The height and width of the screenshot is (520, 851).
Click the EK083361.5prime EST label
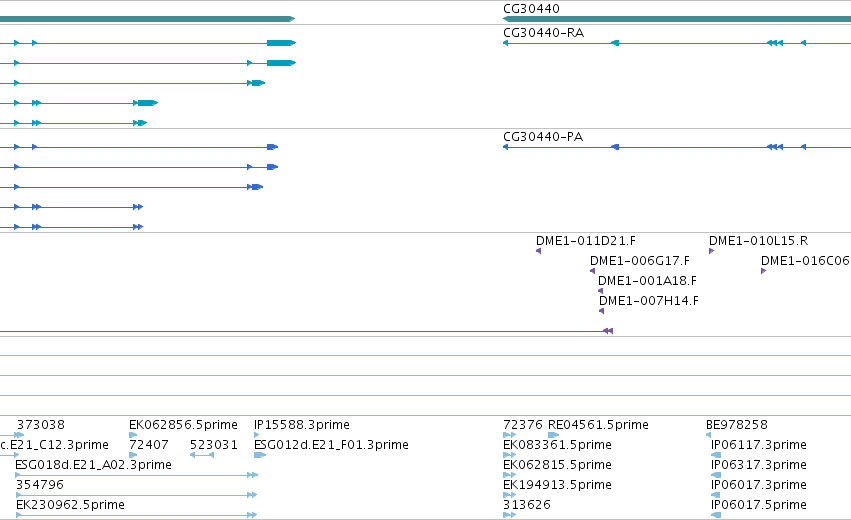pyautogui.click(x=557, y=445)
